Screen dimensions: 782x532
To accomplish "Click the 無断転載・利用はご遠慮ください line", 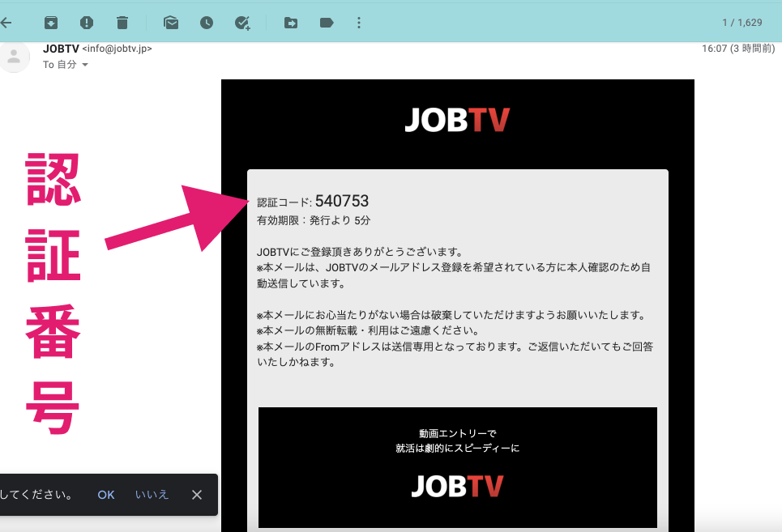I will pyautogui.click(x=368, y=330).
